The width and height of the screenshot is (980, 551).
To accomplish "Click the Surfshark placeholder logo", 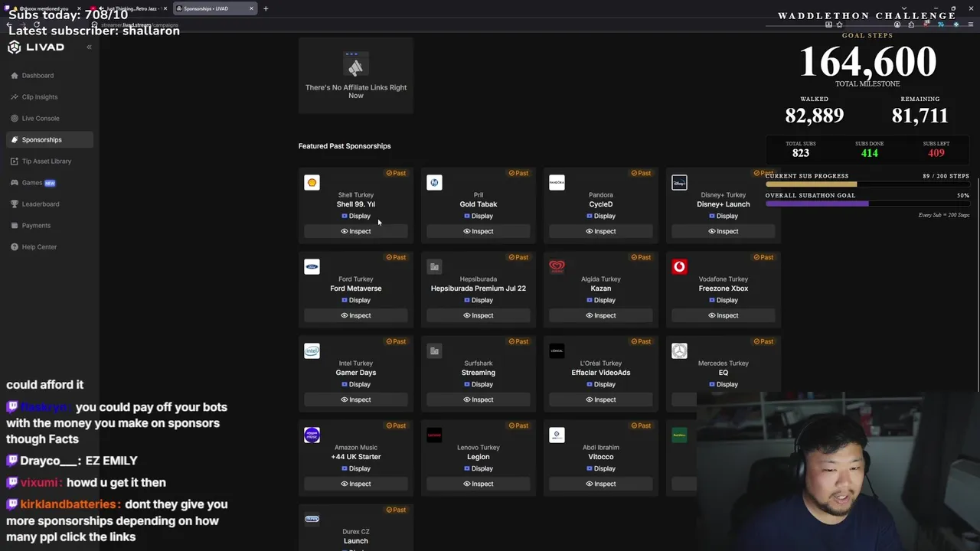I will (434, 350).
